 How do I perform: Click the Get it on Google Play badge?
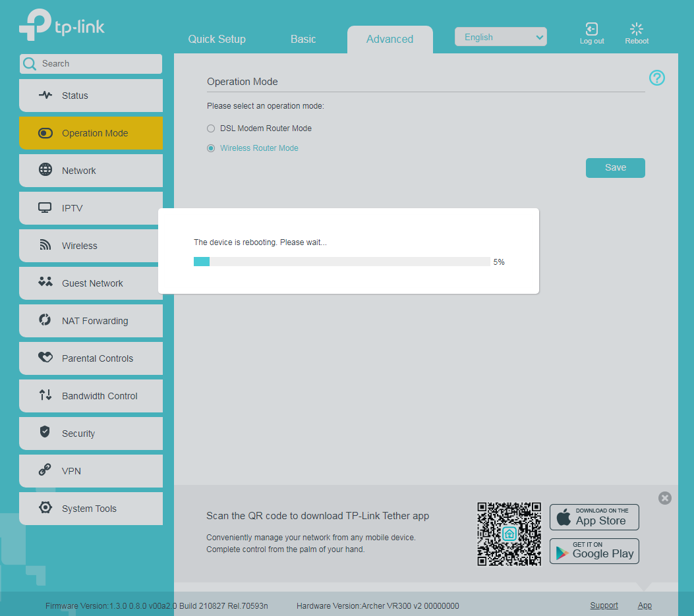[x=594, y=551]
